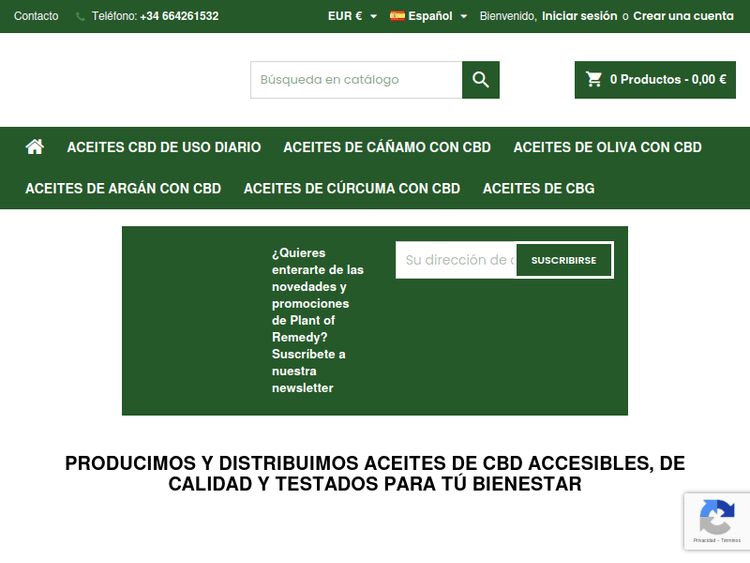Screen dimensions: 750x563
Task: Click the newsletter email address field
Action: 457,260
